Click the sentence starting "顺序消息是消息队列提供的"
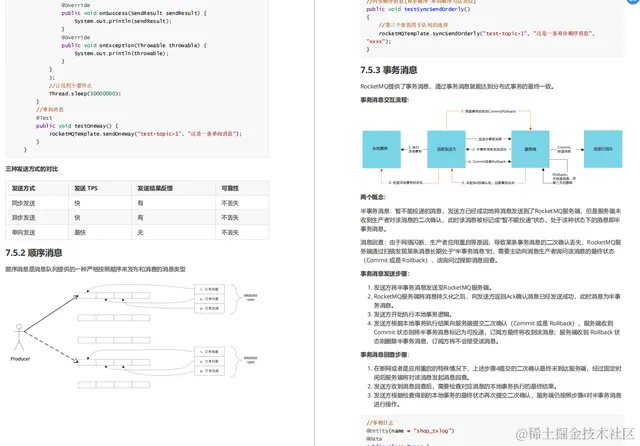This screenshot has width=640, height=446. [x=96, y=269]
